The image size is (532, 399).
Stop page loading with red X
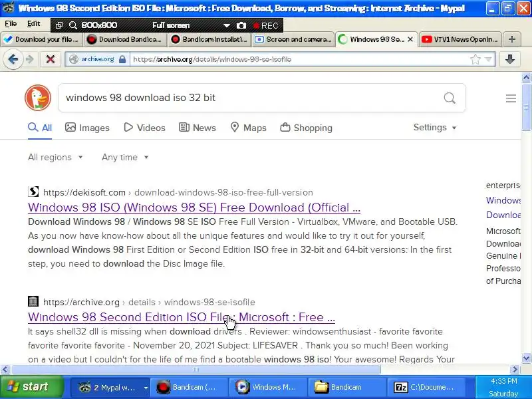point(51,59)
